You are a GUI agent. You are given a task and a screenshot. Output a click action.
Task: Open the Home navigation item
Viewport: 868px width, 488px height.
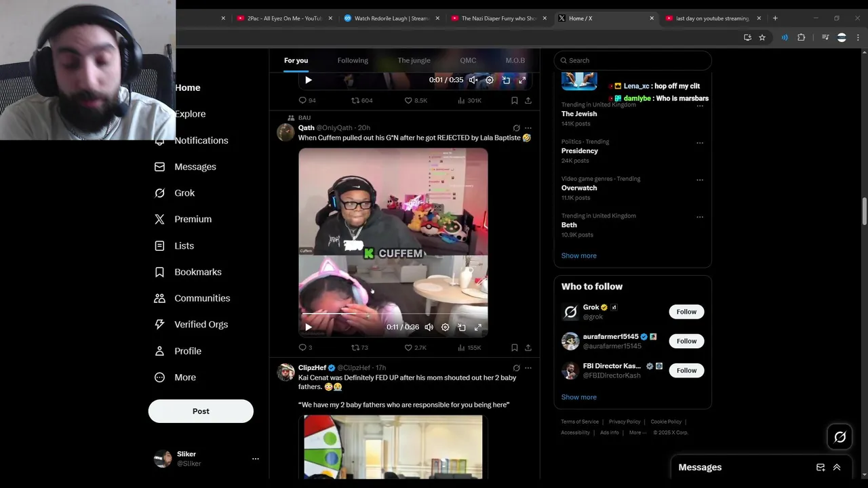187,87
